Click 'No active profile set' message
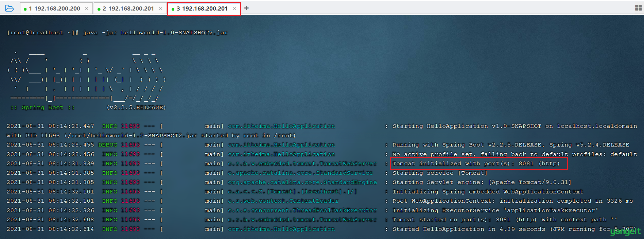The height and width of the screenshot is (239, 644). click(515, 154)
